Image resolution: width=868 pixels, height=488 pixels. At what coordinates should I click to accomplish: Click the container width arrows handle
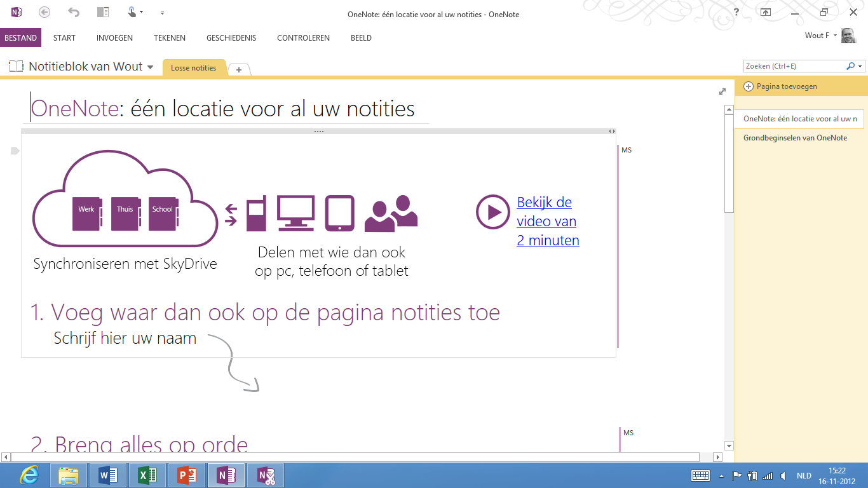pyautogui.click(x=611, y=132)
